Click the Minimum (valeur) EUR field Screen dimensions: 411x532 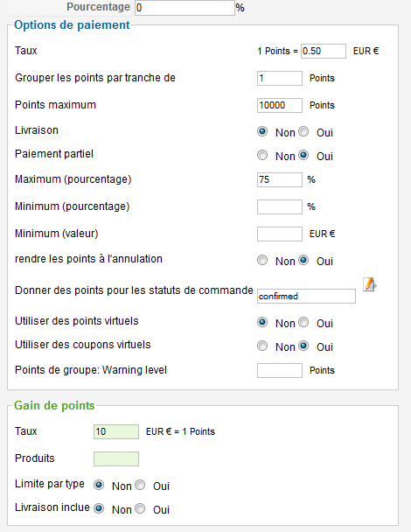coord(280,234)
